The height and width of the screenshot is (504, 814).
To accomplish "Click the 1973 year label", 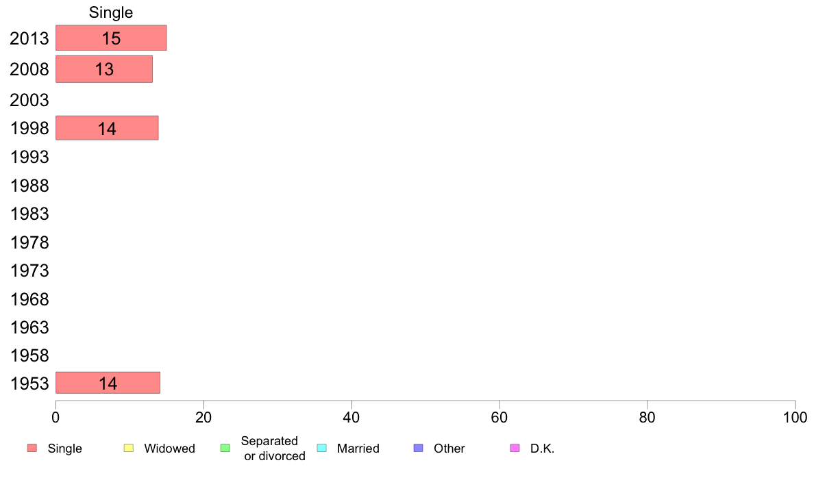I will [29, 270].
